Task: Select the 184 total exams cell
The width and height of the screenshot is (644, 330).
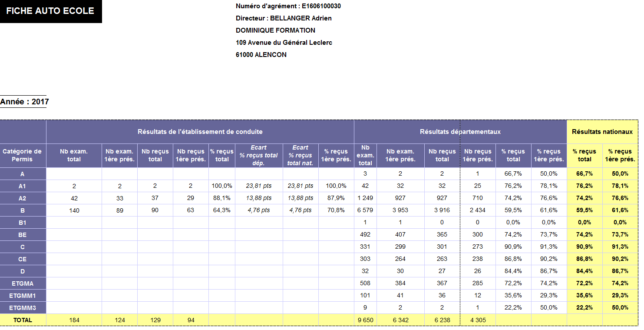Action: [74, 320]
